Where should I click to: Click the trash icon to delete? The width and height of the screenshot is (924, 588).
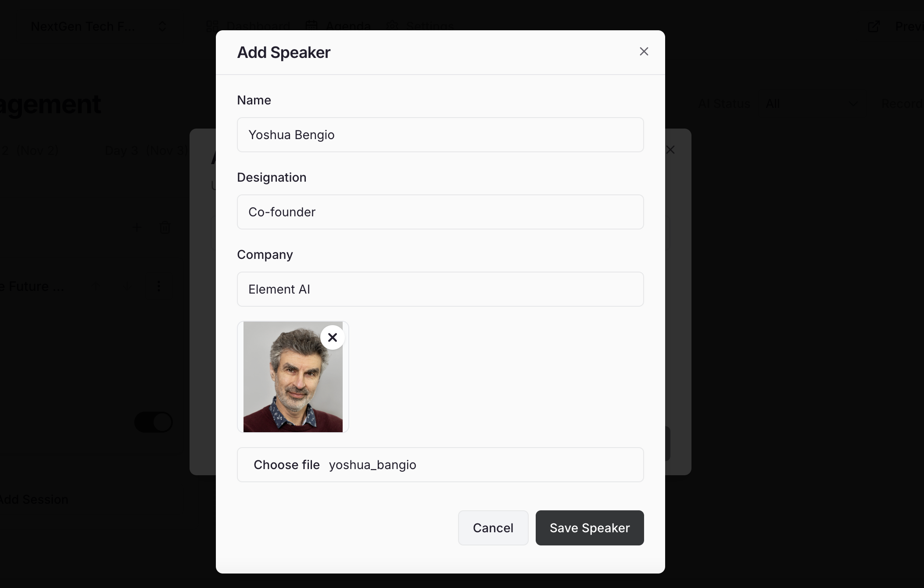[165, 227]
